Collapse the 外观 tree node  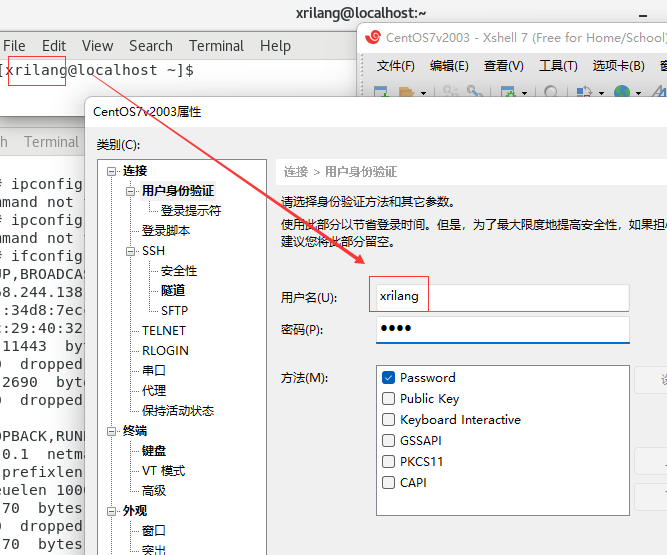tap(111, 511)
